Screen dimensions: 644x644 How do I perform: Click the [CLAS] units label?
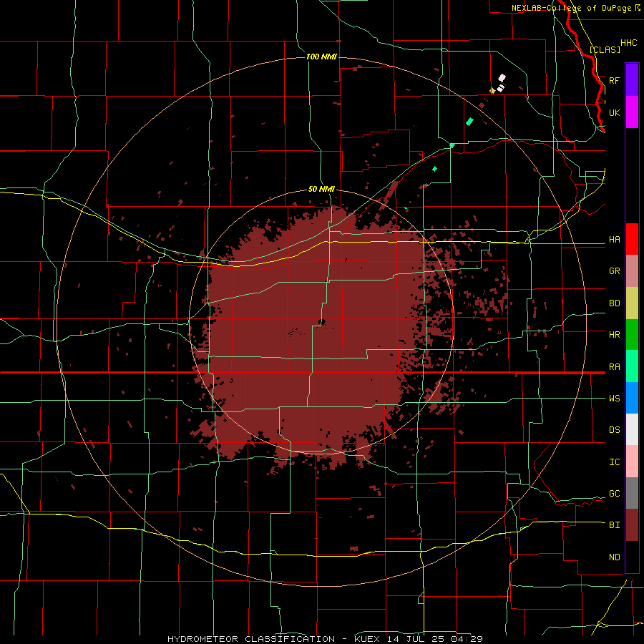click(x=605, y=49)
